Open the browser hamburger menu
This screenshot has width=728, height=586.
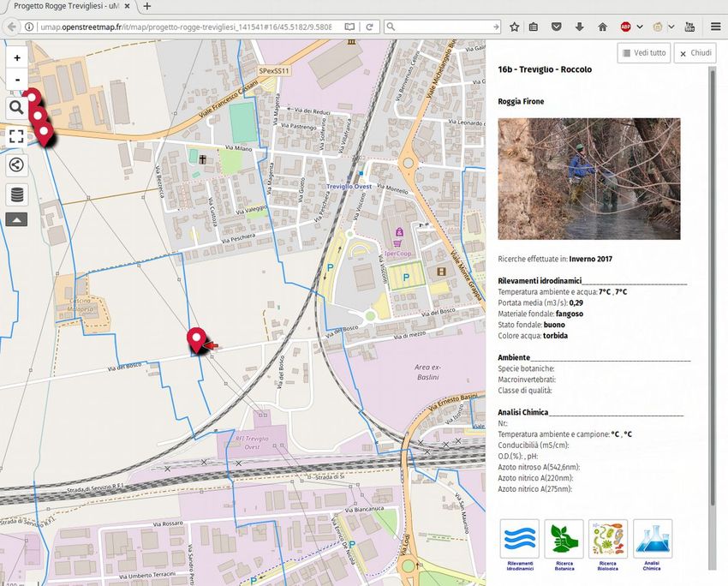tap(715, 27)
